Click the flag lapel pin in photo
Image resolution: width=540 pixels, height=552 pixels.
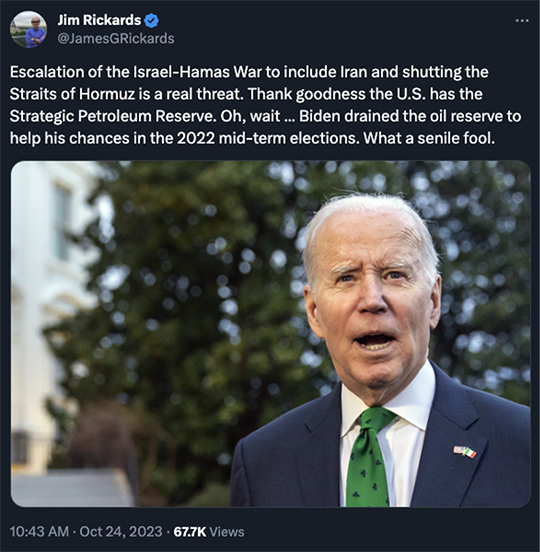point(465,452)
